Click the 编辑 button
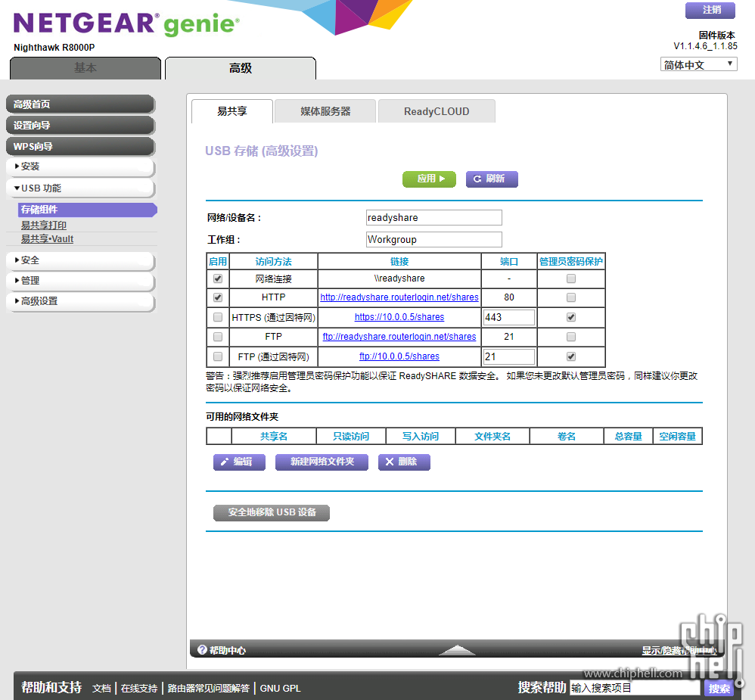 239,462
